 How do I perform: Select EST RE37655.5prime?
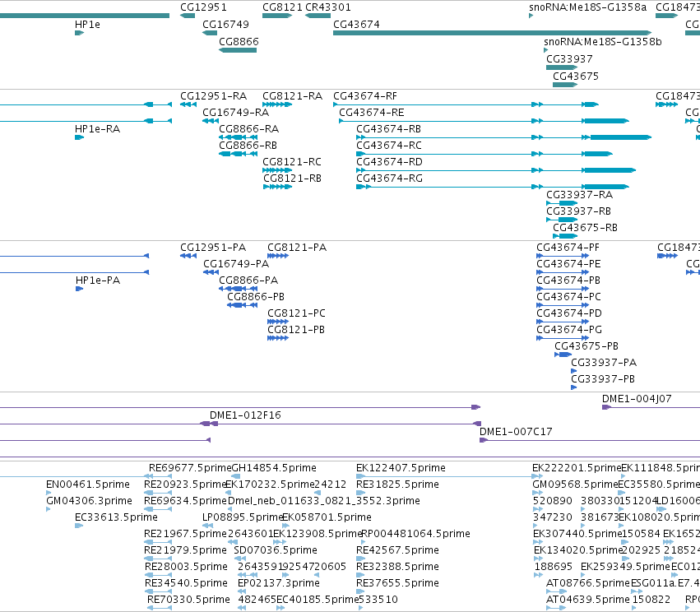[397, 583]
